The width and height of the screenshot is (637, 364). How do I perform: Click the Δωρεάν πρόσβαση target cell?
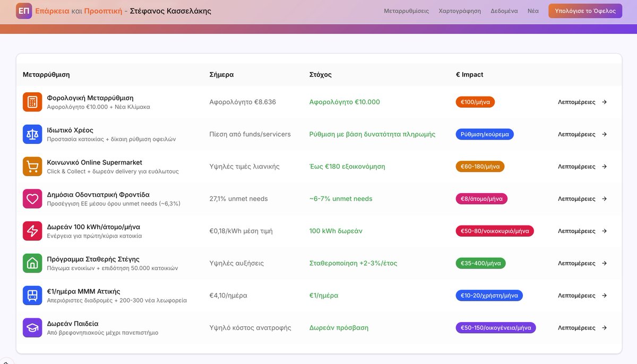click(x=339, y=327)
